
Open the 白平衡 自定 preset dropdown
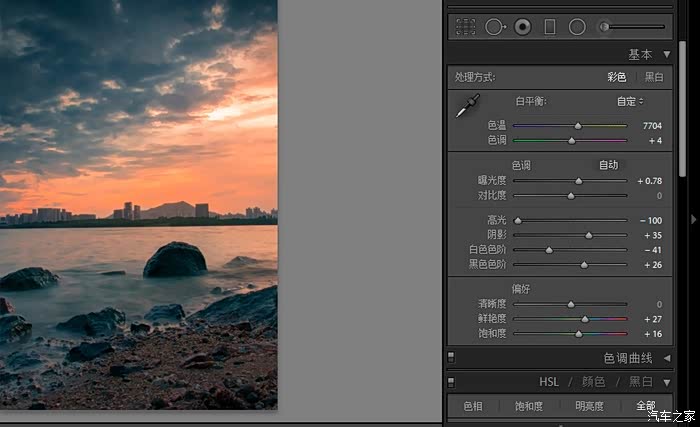pyautogui.click(x=629, y=101)
